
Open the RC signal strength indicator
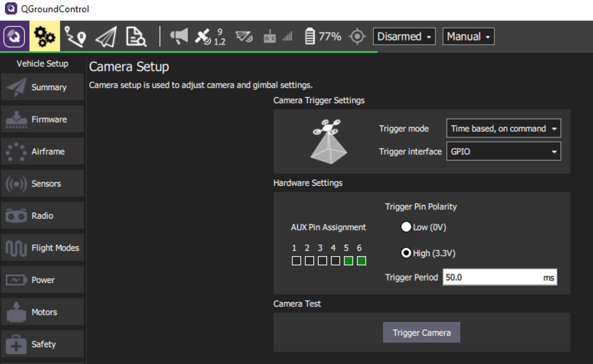tap(277, 36)
